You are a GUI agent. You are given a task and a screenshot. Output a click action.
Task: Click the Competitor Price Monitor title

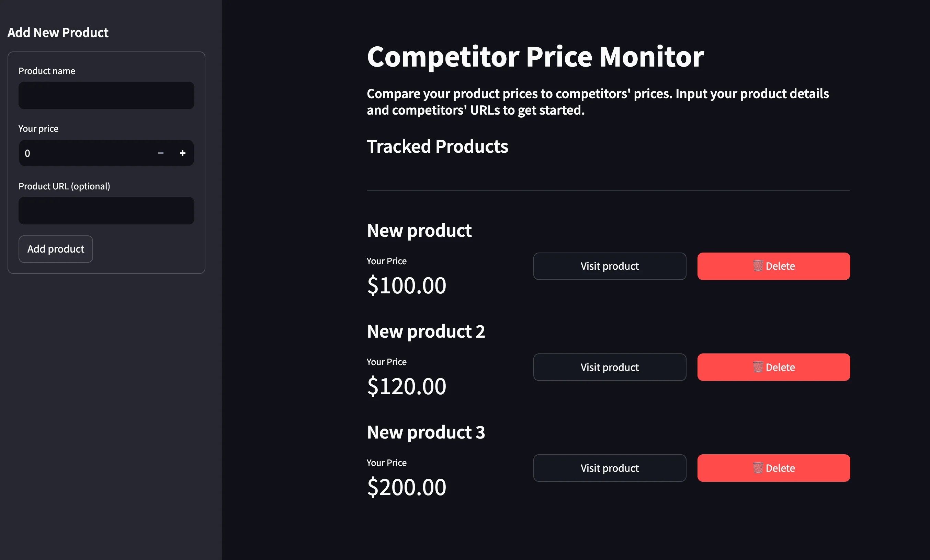[x=535, y=57]
